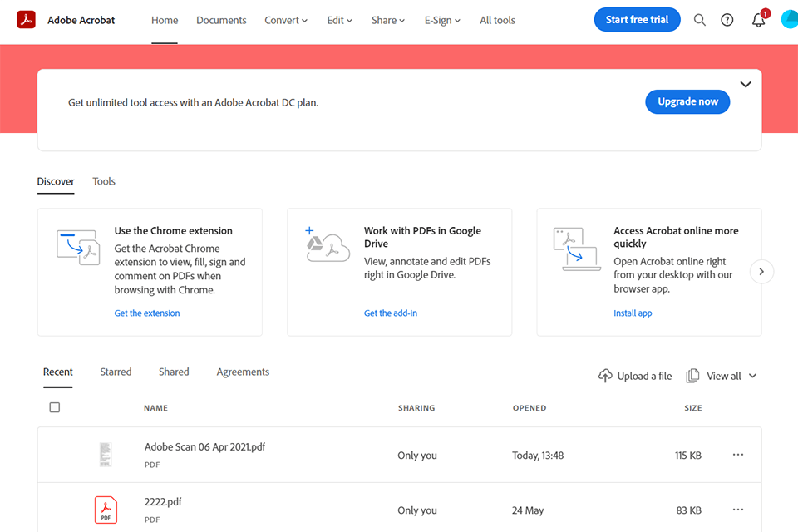
Task: Open the Documents menu item
Action: coord(221,20)
